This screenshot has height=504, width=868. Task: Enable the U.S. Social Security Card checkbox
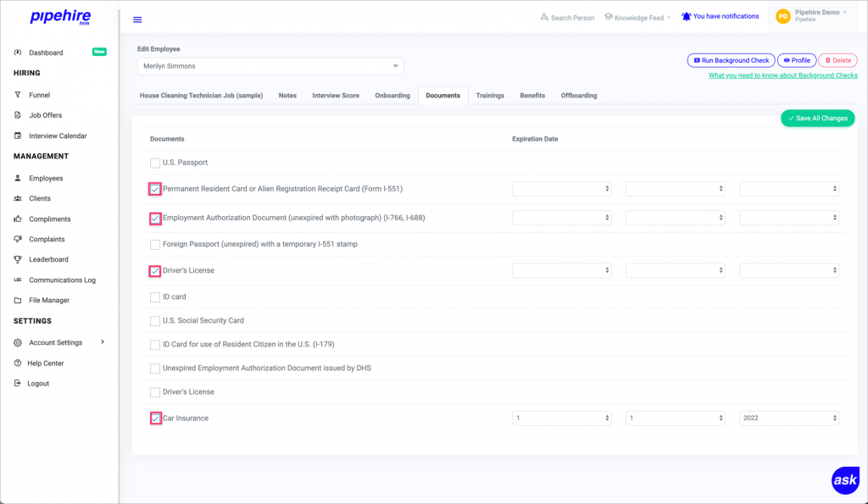click(155, 321)
